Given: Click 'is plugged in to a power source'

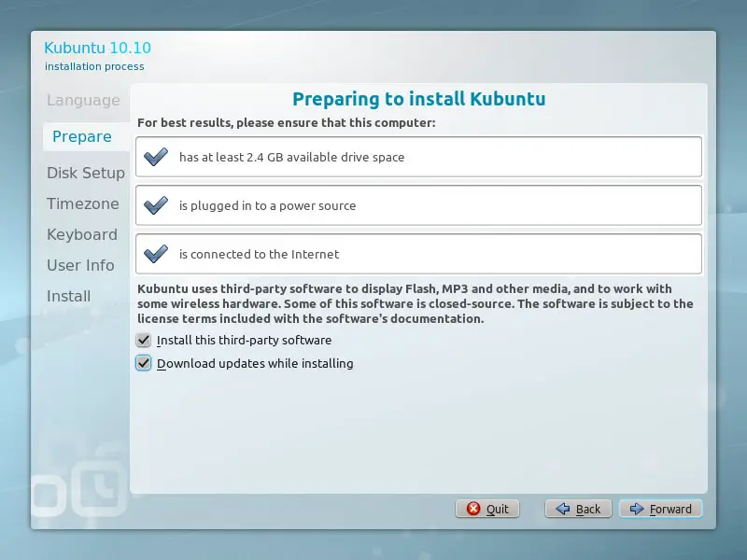Looking at the screenshot, I should (267, 205).
